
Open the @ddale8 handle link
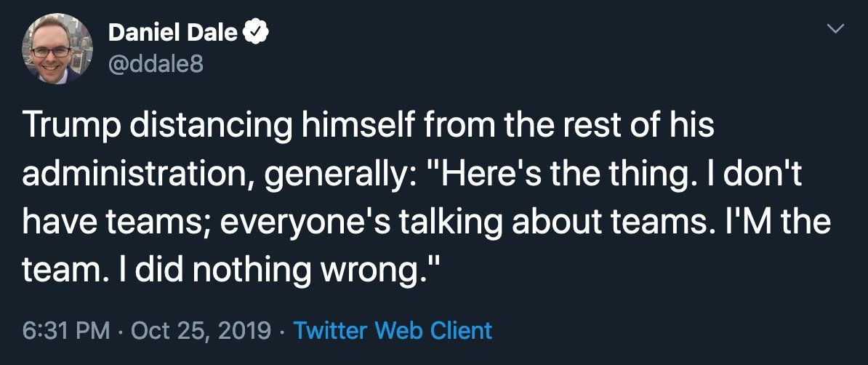click(156, 65)
